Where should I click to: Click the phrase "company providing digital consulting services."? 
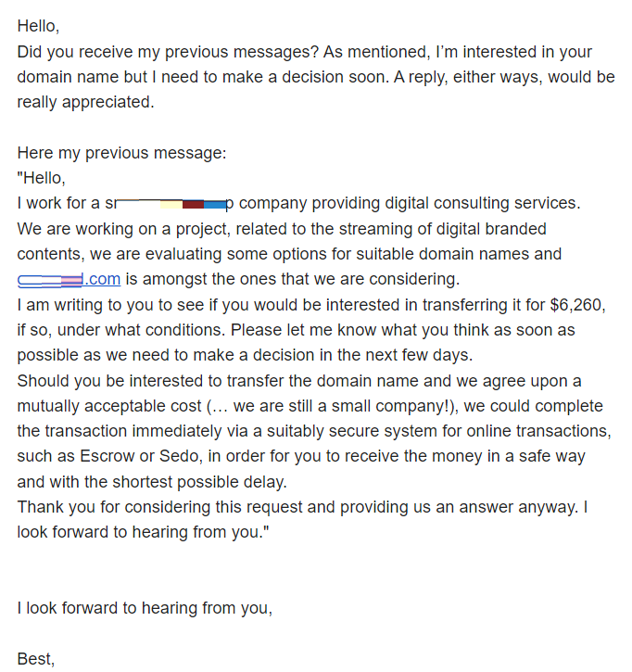pos(410,203)
